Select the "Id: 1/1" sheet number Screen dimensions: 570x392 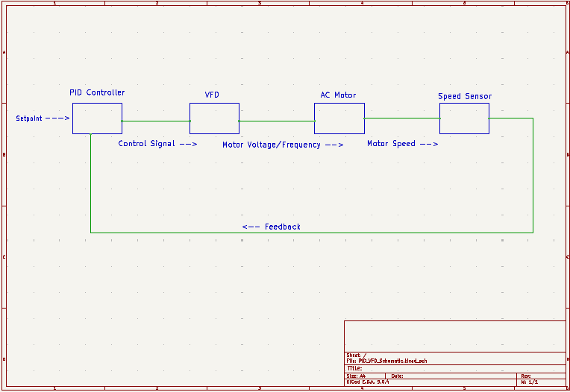pyautogui.click(x=530, y=382)
